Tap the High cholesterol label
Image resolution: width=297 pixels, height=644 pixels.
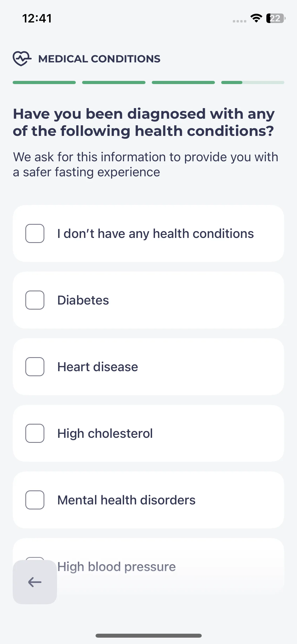pyautogui.click(x=105, y=434)
